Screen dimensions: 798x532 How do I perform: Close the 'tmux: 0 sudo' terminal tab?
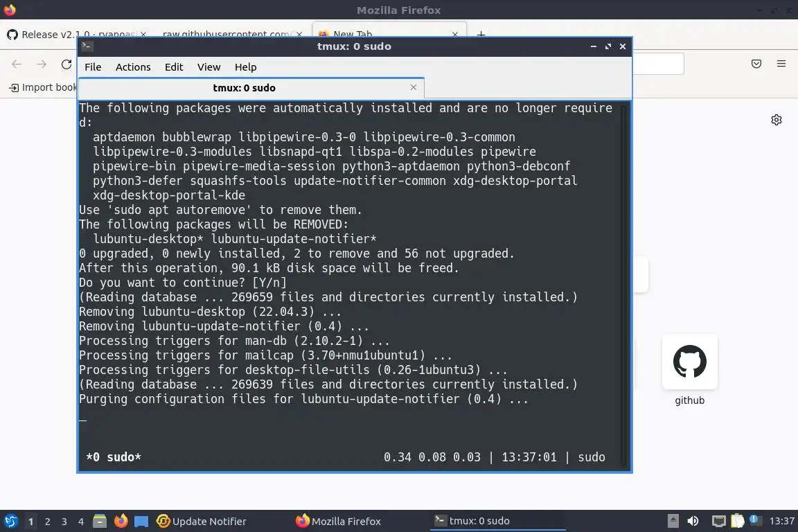tap(414, 87)
